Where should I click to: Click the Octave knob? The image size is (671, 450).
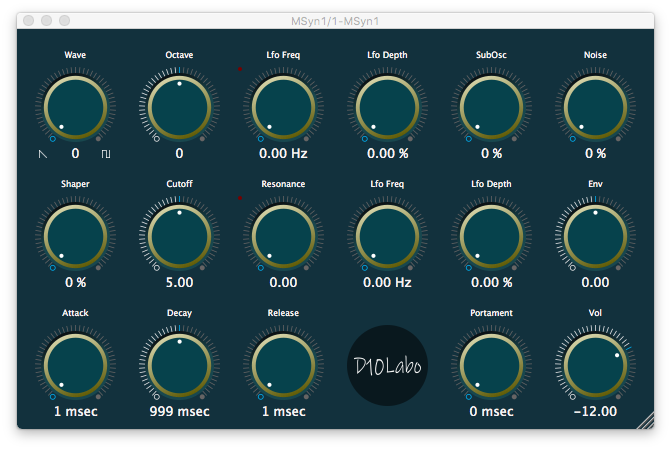179,107
